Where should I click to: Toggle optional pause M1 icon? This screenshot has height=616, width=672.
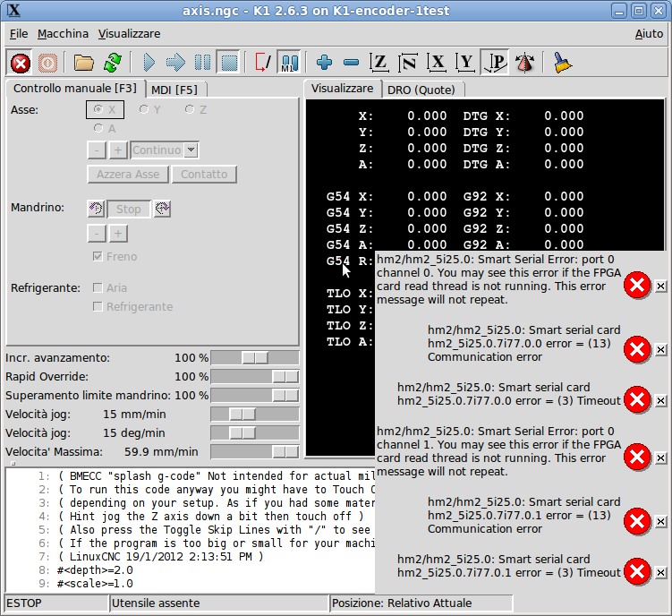coord(289,63)
